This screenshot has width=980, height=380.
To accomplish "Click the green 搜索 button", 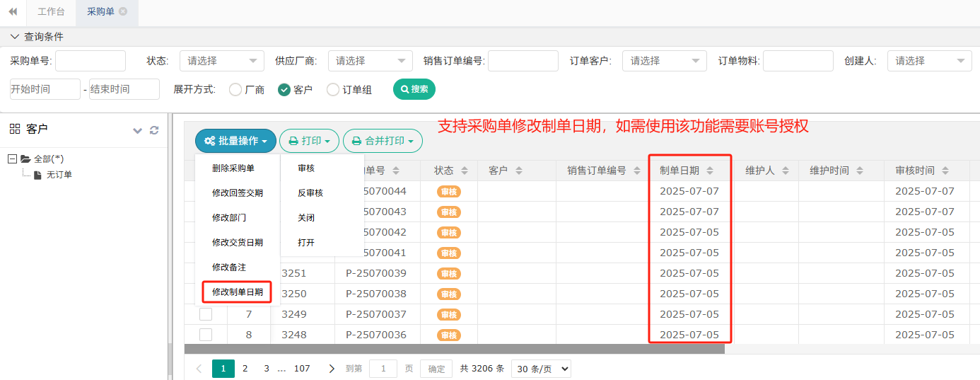I will point(414,89).
